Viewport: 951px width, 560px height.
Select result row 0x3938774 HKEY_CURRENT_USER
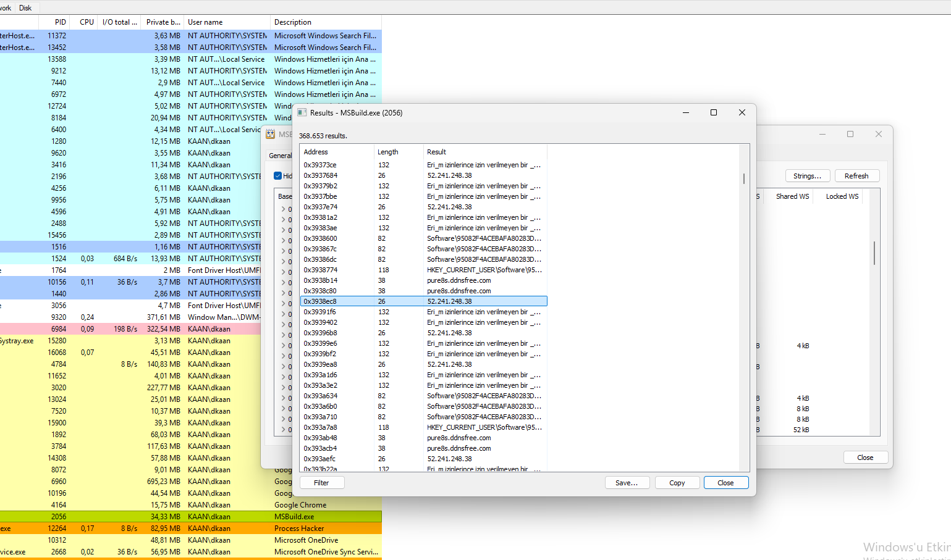pos(423,270)
